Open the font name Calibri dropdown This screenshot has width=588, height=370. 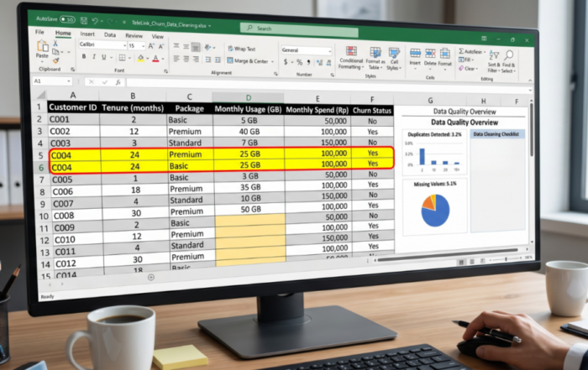point(125,45)
